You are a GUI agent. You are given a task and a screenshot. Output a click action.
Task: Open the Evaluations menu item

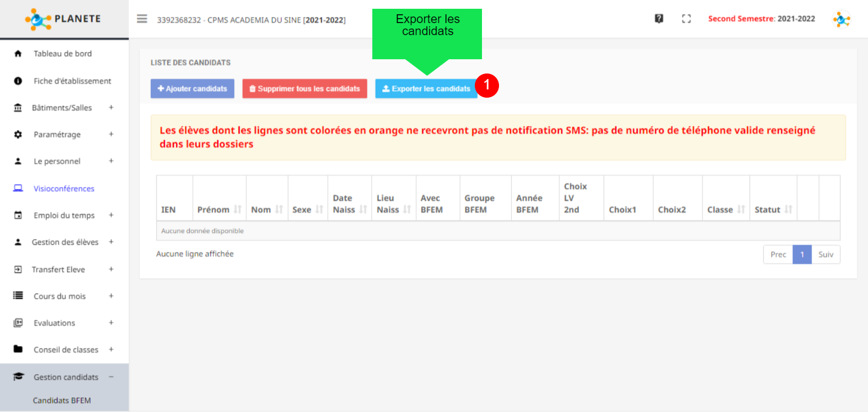pyautogui.click(x=54, y=323)
